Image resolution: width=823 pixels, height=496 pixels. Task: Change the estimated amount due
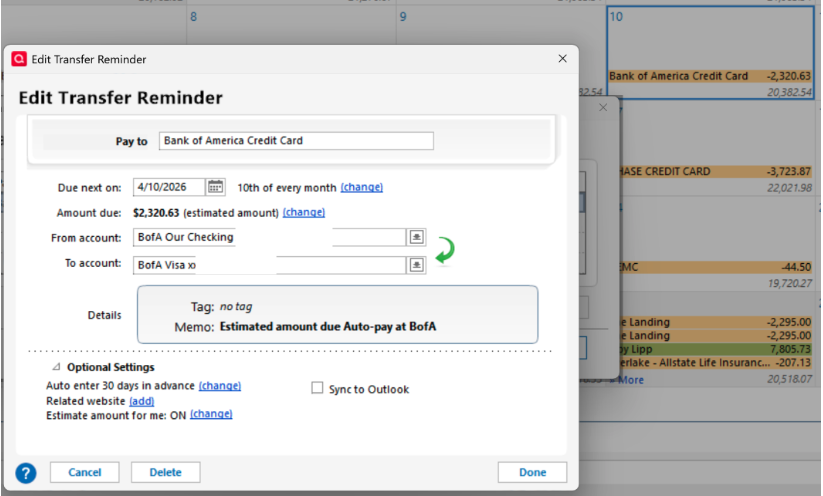tap(304, 213)
